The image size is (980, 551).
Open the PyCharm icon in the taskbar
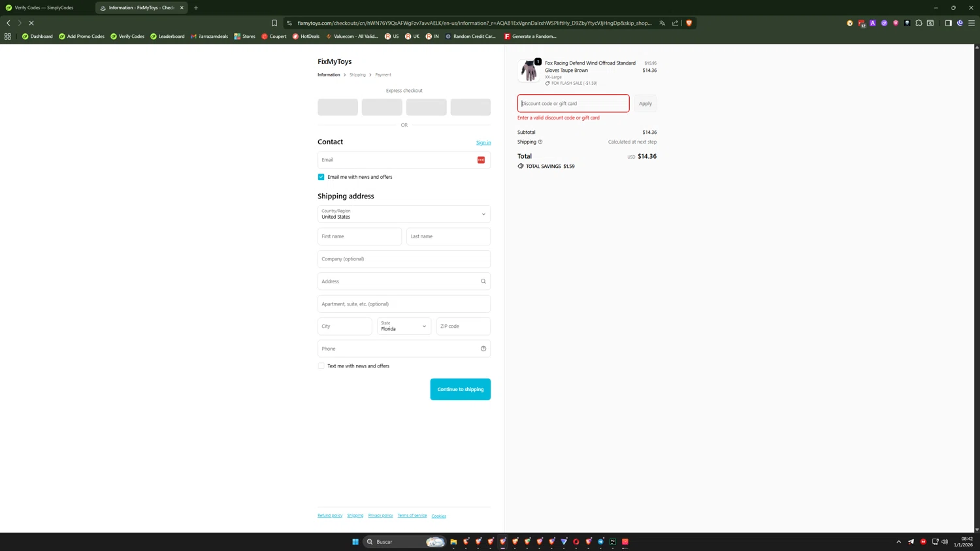(x=613, y=542)
